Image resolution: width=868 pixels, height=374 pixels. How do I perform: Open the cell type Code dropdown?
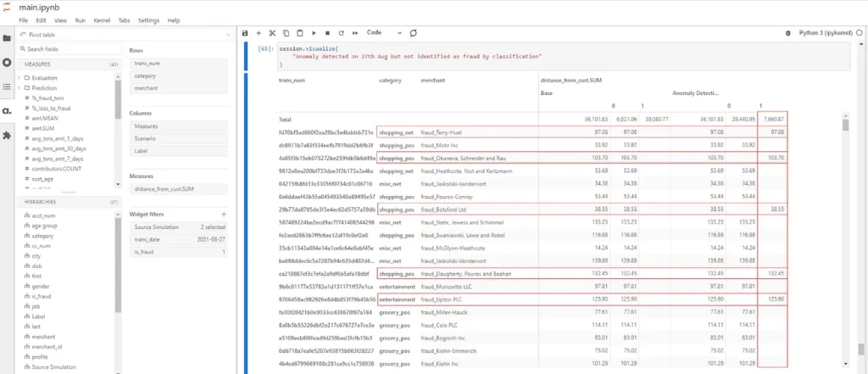[x=385, y=33]
